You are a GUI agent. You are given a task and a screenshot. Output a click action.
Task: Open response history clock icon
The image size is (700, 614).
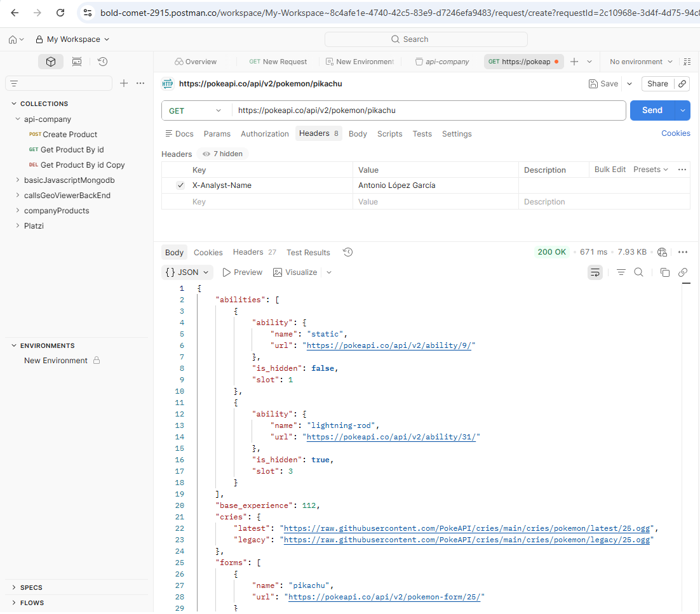pos(347,252)
